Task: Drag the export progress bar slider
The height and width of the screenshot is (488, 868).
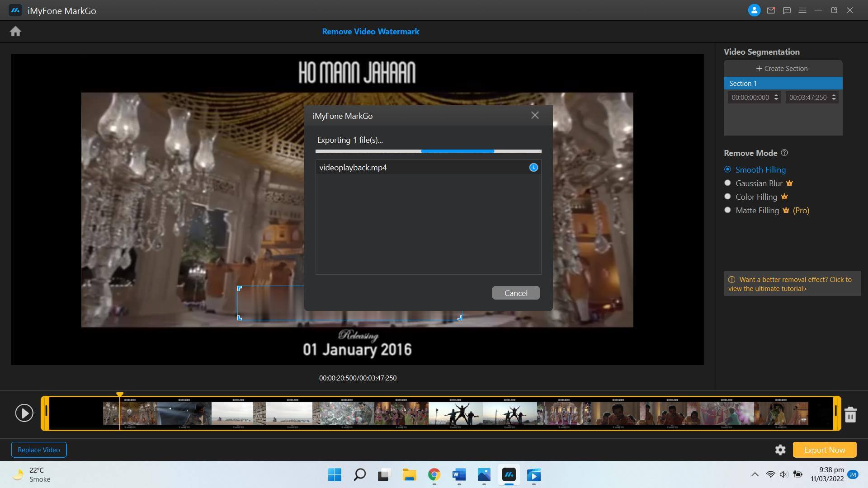Action: click(x=493, y=151)
